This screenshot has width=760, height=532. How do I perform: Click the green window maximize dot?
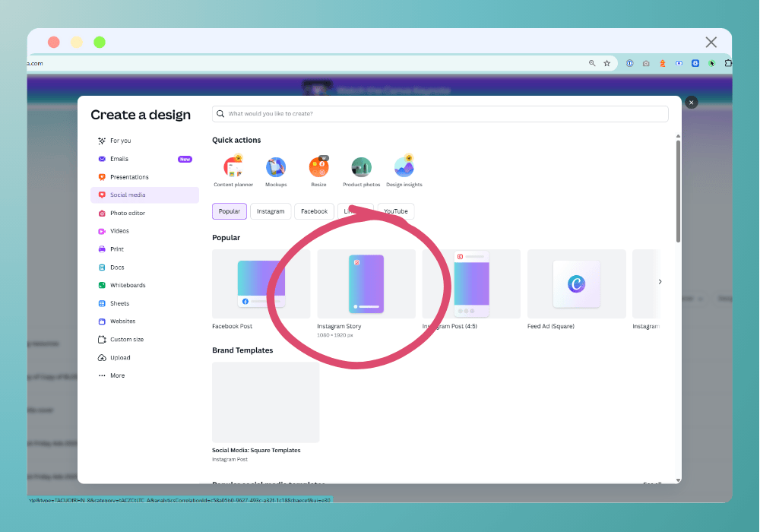pyautogui.click(x=100, y=42)
